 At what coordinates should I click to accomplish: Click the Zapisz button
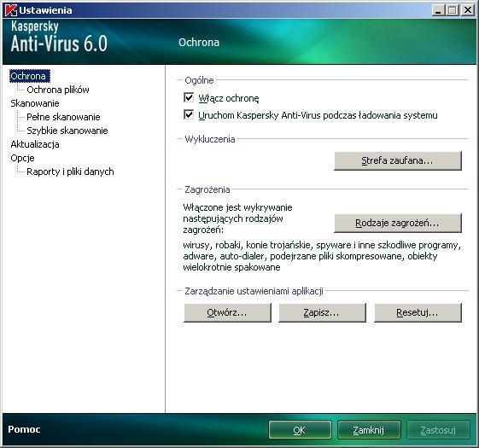[x=322, y=312]
